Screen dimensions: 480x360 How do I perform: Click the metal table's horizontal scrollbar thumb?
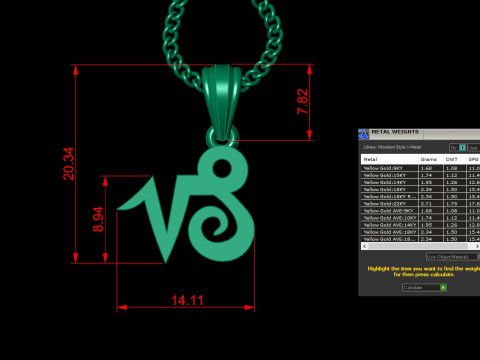pos(418,246)
